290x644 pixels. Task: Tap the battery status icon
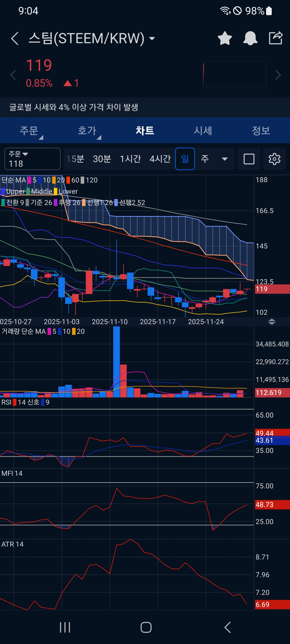click(269, 11)
